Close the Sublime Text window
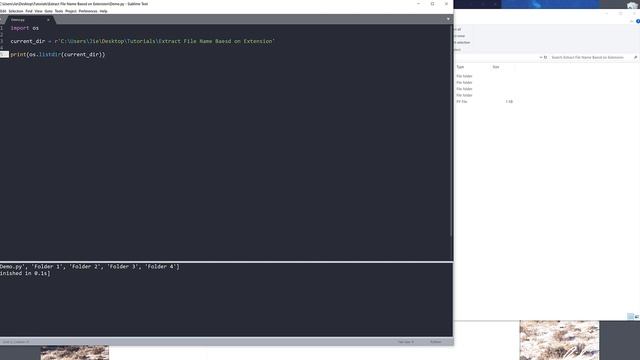Image resolution: width=640 pixels, height=360 pixels. point(446,4)
